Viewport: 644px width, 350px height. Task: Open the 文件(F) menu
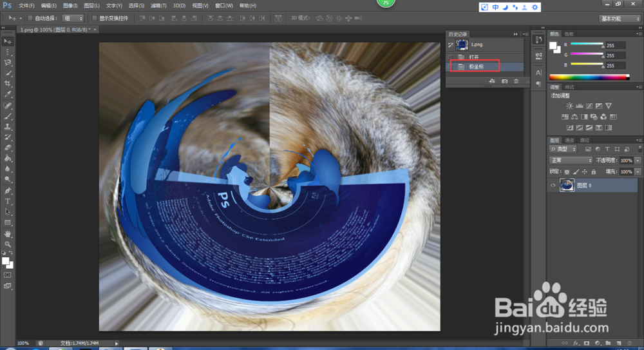tap(26, 5)
